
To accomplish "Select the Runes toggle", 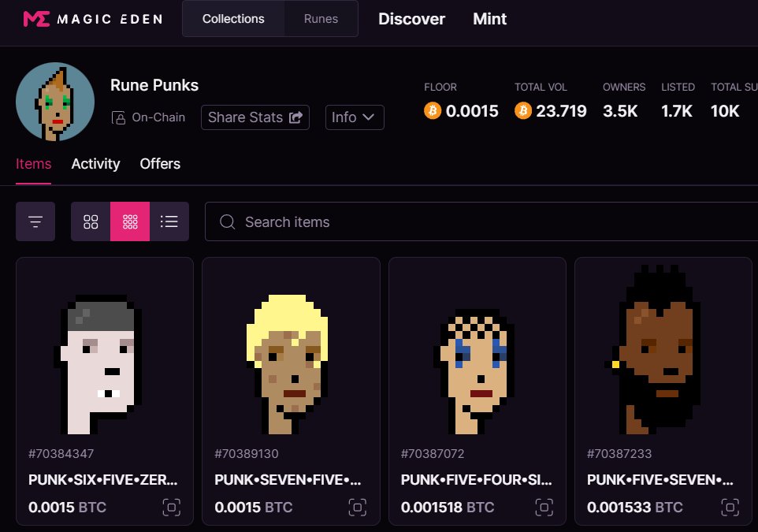I will coord(321,19).
